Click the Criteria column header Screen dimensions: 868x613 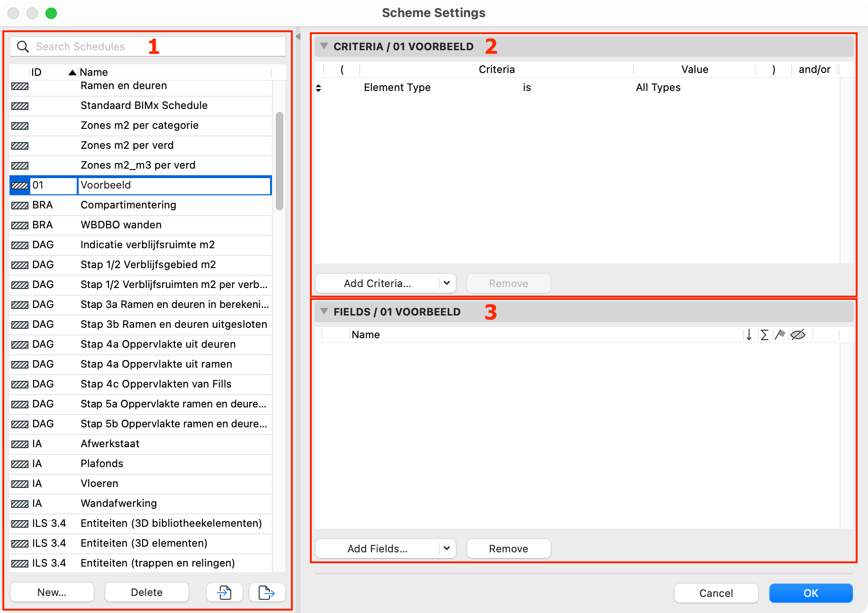(x=497, y=70)
